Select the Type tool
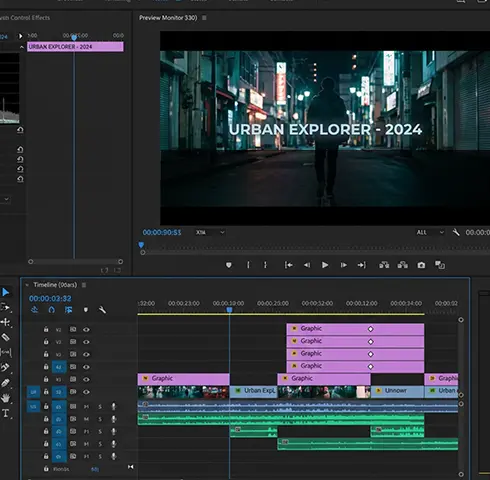This screenshot has height=480, width=490. coord(5,413)
